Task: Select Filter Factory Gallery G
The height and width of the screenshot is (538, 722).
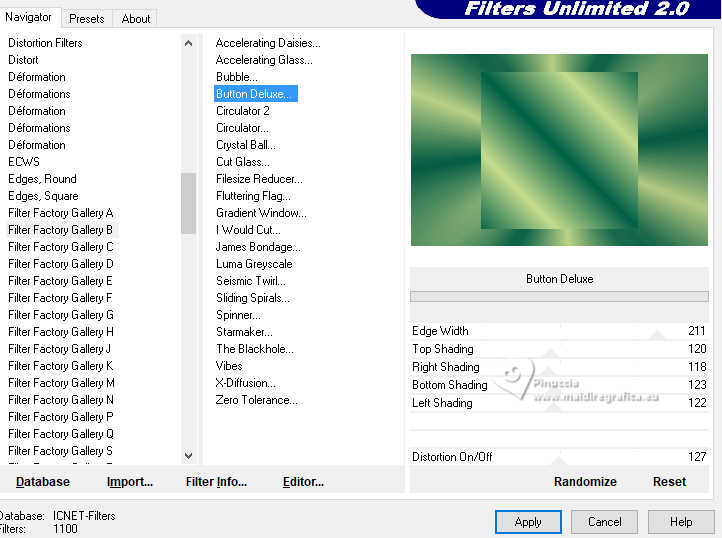Action: pos(61,315)
